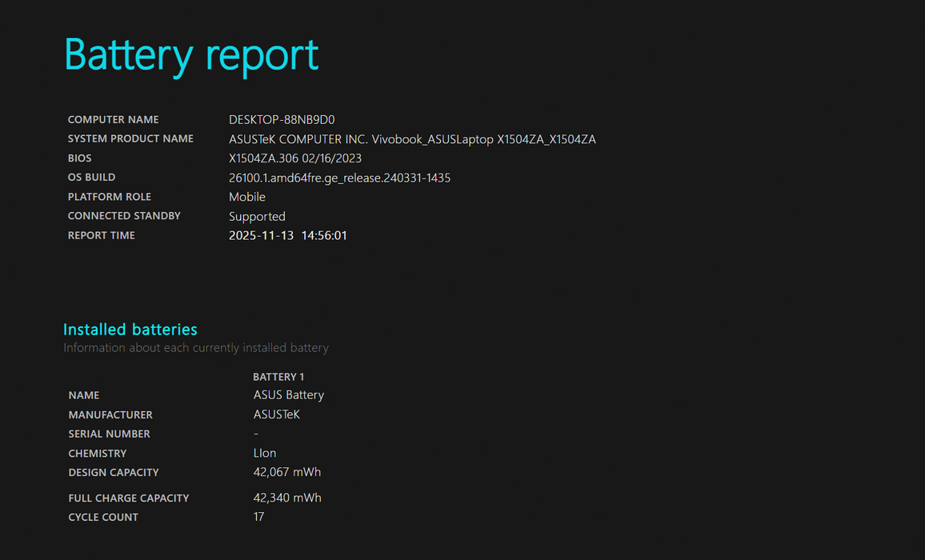Click the 'Information about each currently installed battery' subtitle

click(x=196, y=347)
